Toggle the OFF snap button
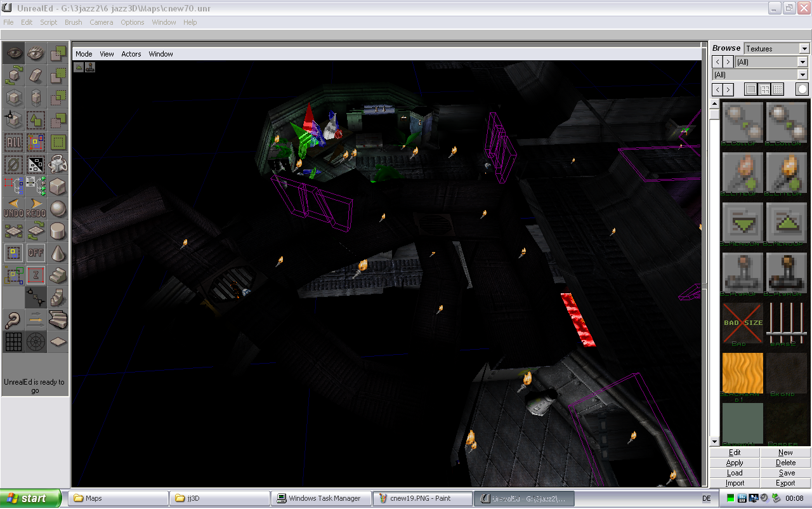Screen dimensions: 812x509 click(x=36, y=253)
